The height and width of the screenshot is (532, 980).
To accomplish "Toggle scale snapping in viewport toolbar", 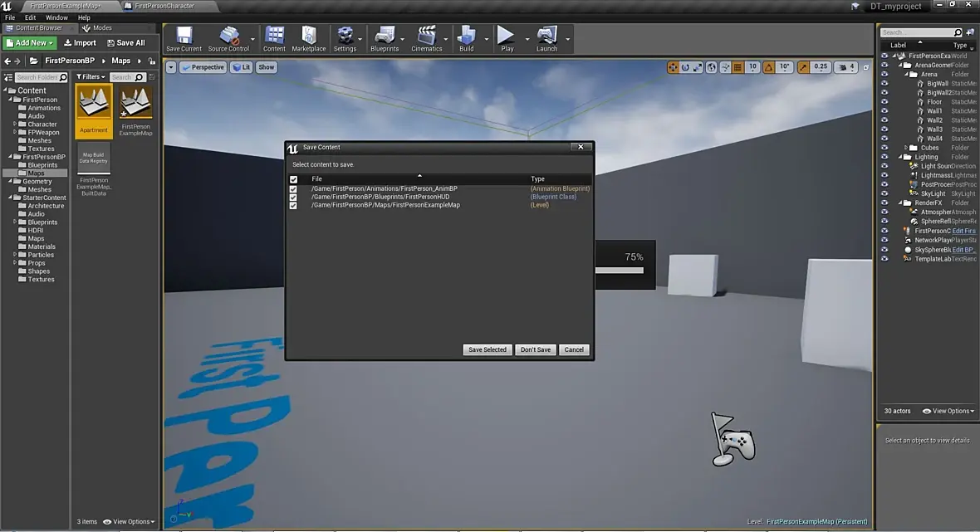I will click(x=803, y=67).
